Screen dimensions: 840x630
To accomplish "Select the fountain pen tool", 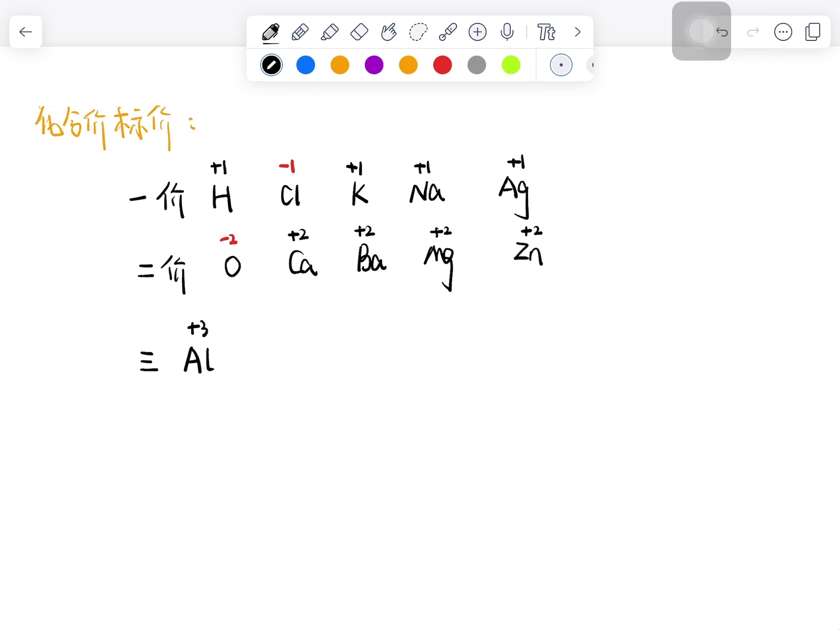I will pyautogui.click(x=271, y=32).
